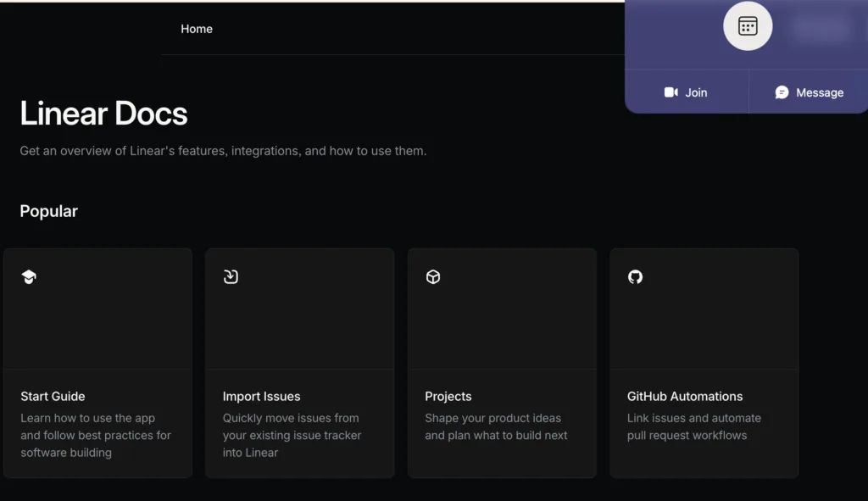
Task: Open the Projects documentation page
Action: pyautogui.click(x=502, y=362)
